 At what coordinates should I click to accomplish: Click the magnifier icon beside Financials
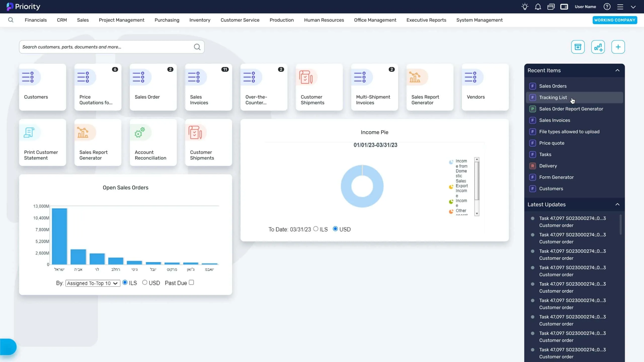(11, 20)
